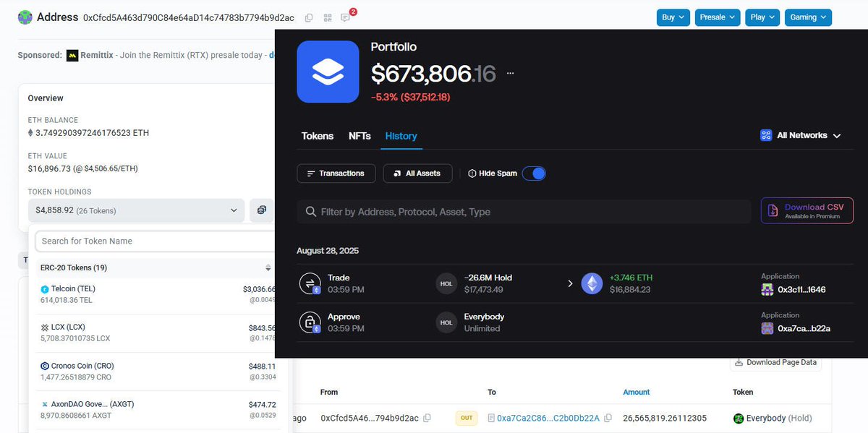Click the ETH balance 3.749290397246176523 value
This screenshot has height=433, width=868.
[x=93, y=133]
